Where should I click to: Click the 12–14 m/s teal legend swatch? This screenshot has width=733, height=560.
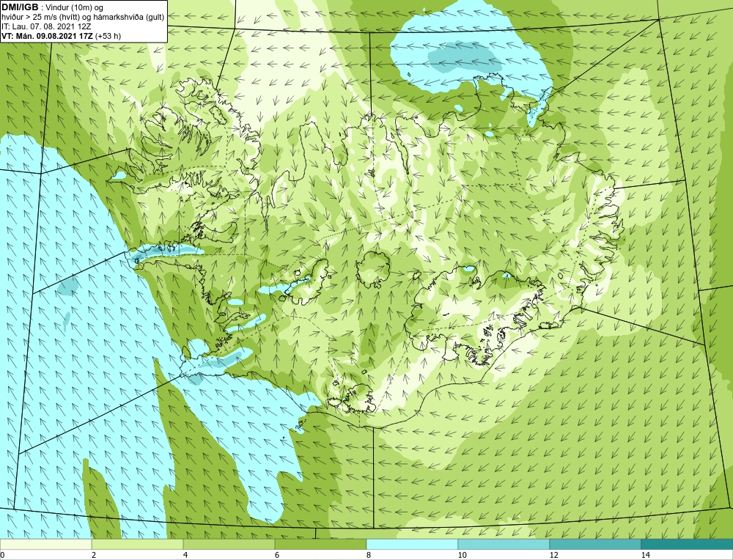pos(595,544)
